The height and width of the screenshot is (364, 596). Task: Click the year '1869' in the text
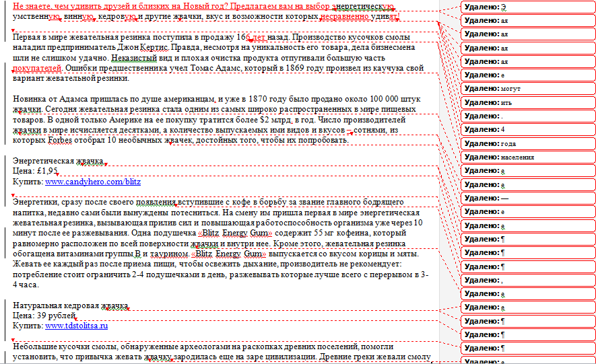(x=294, y=68)
